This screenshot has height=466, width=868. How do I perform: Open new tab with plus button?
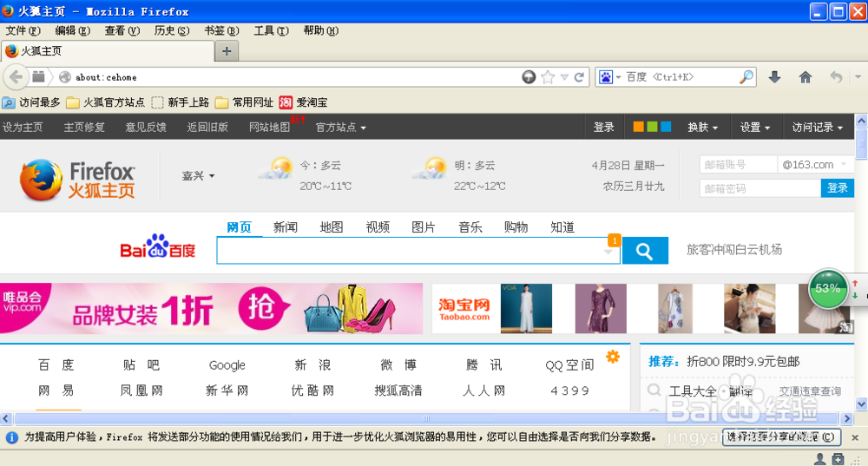click(x=227, y=51)
